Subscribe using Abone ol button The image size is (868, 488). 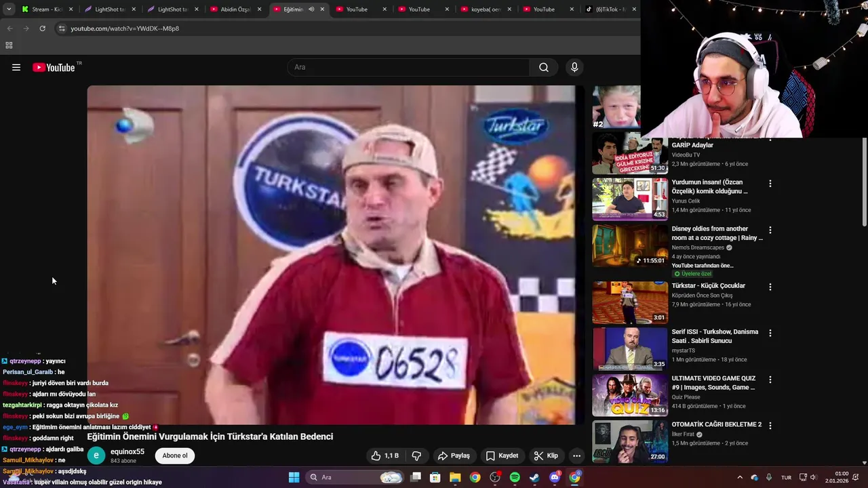[174, 455]
